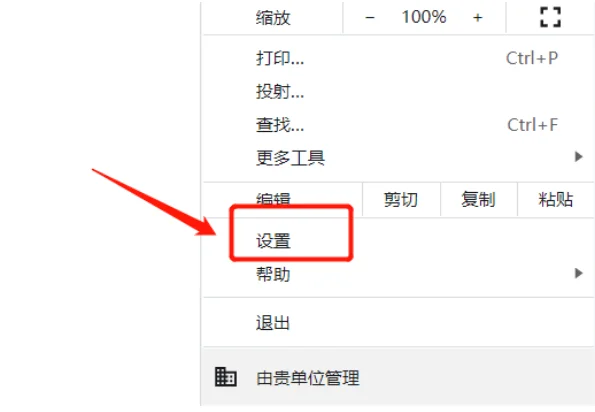Click the building icon for managed organization
595x412 pixels.
pos(226,377)
